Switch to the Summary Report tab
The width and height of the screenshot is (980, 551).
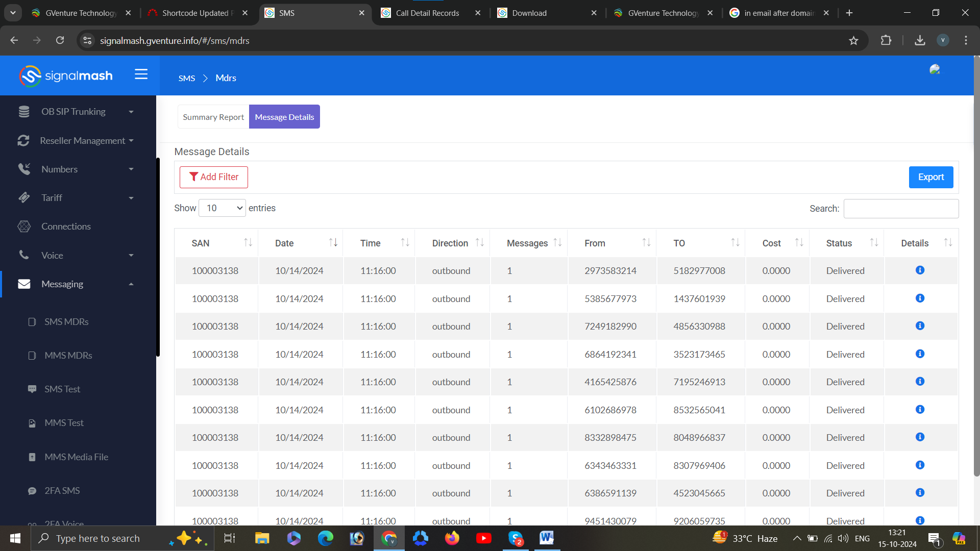pos(213,117)
